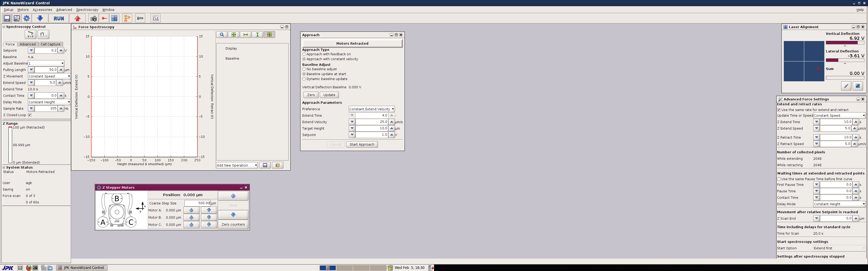Open the Motors menu
Viewport: 868px width, 271px height.
[23, 10]
